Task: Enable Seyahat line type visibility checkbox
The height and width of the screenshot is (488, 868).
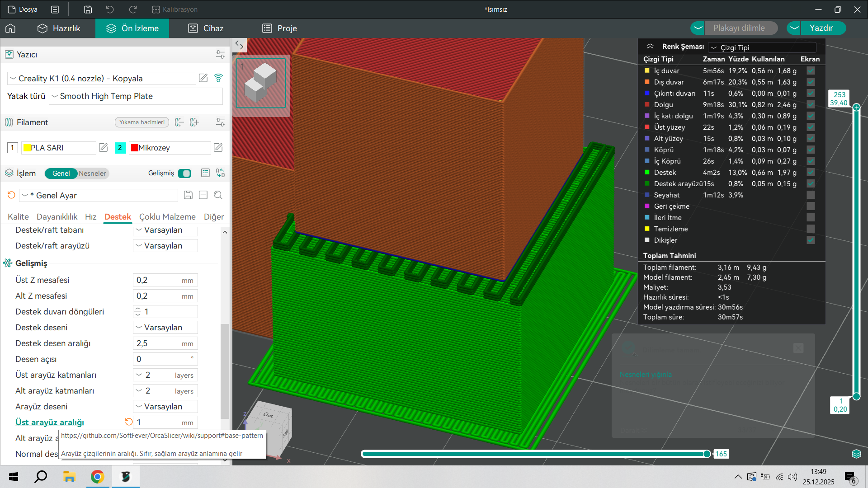Action: coord(811,195)
